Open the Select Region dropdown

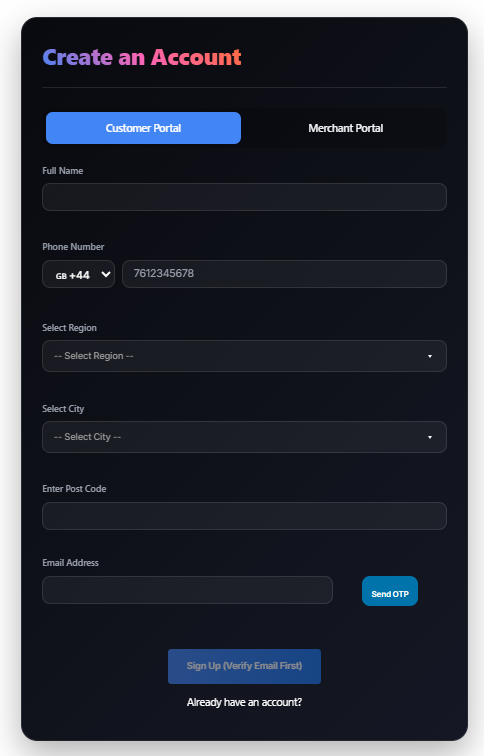(244, 356)
